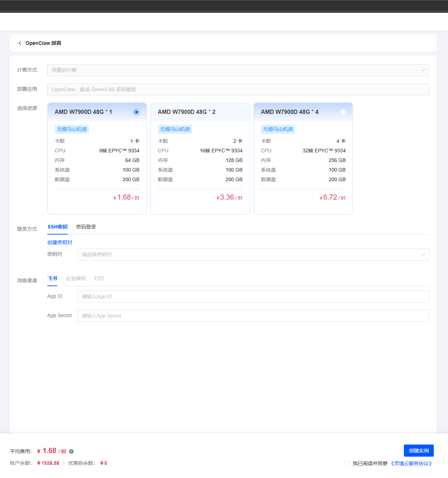The width and height of the screenshot is (448, 478).
Task: Open the 计费方式 dropdown
Action: (238, 70)
